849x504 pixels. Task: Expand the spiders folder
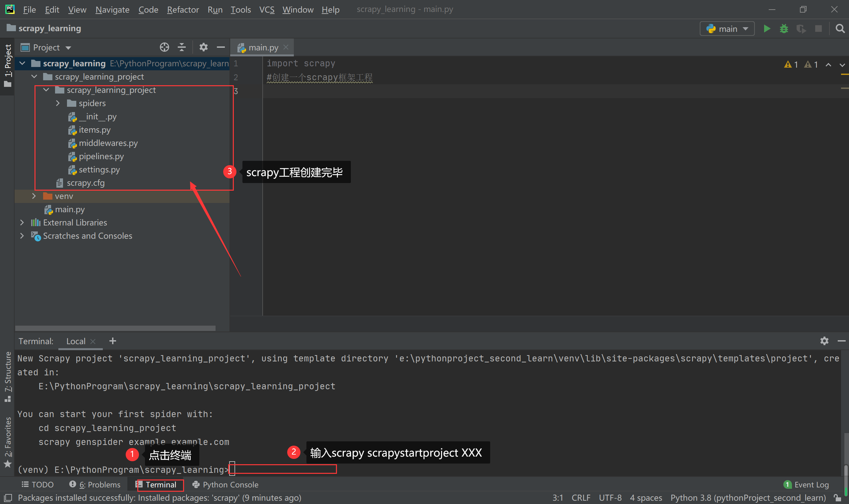58,103
